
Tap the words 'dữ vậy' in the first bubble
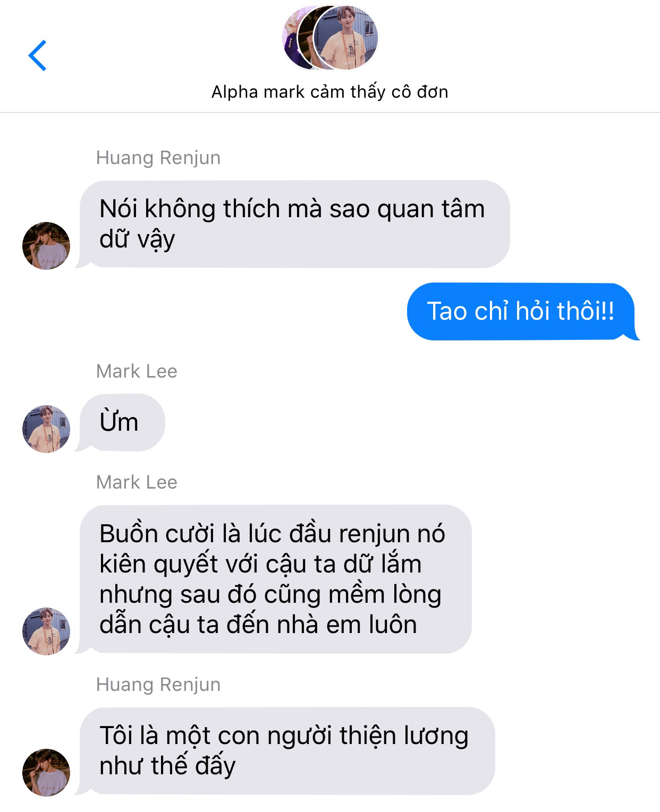click(x=137, y=239)
